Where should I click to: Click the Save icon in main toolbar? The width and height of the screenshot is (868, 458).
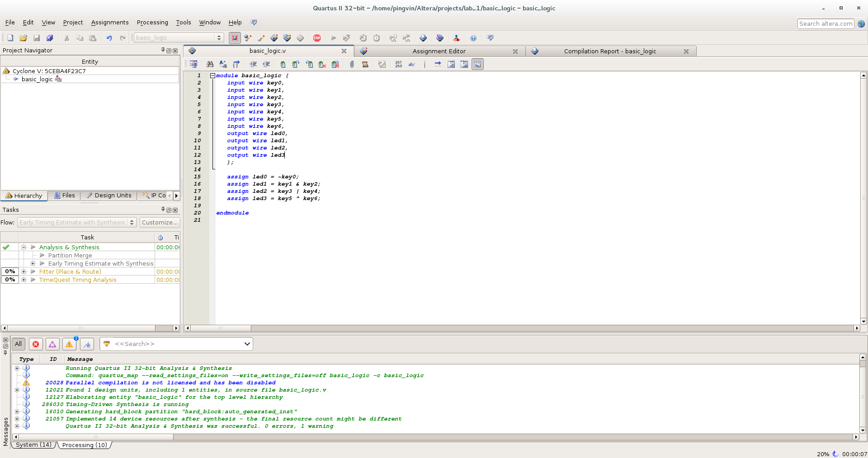tap(37, 38)
